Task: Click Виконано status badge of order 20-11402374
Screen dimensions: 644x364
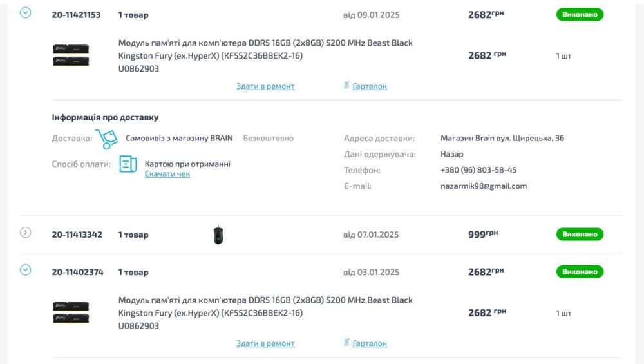Action: pyautogui.click(x=580, y=272)
